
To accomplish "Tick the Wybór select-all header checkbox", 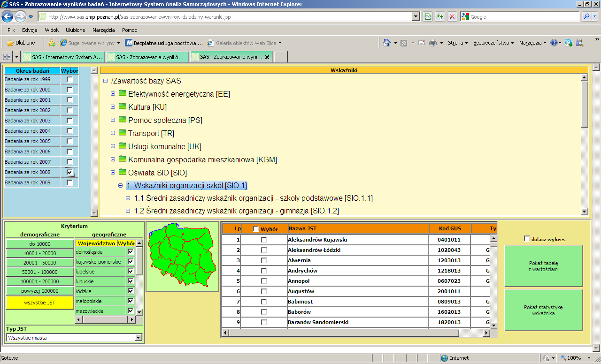I will (x=256, y=229).
